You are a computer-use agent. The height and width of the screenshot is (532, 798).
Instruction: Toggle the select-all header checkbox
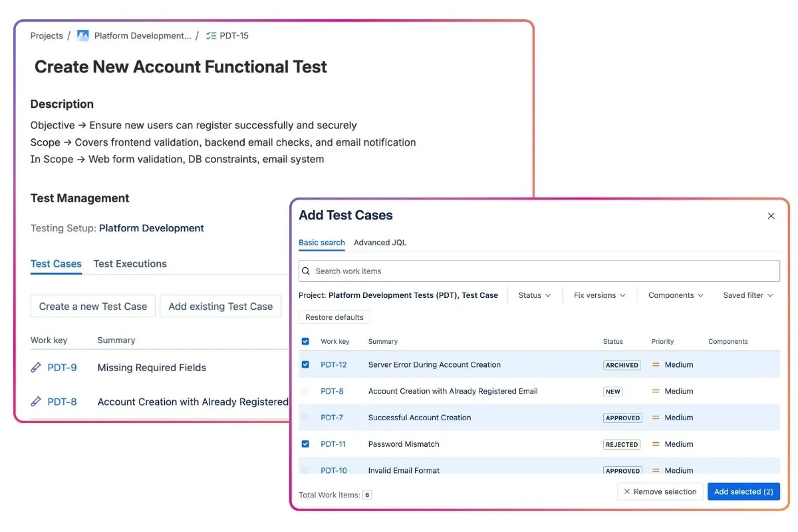pyautogui.click(x=305, y=341)
